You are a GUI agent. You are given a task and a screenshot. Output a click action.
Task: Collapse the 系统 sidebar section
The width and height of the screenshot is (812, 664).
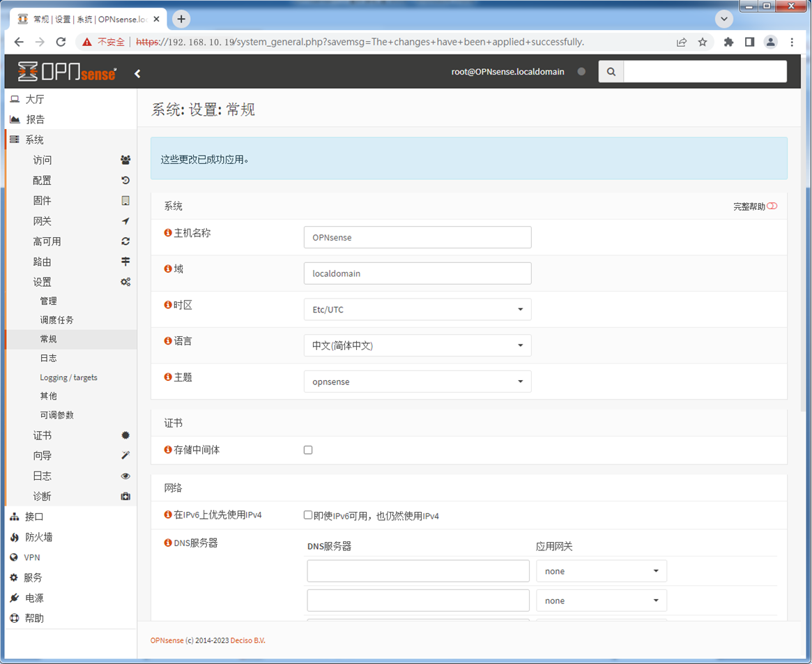(71, 139)
